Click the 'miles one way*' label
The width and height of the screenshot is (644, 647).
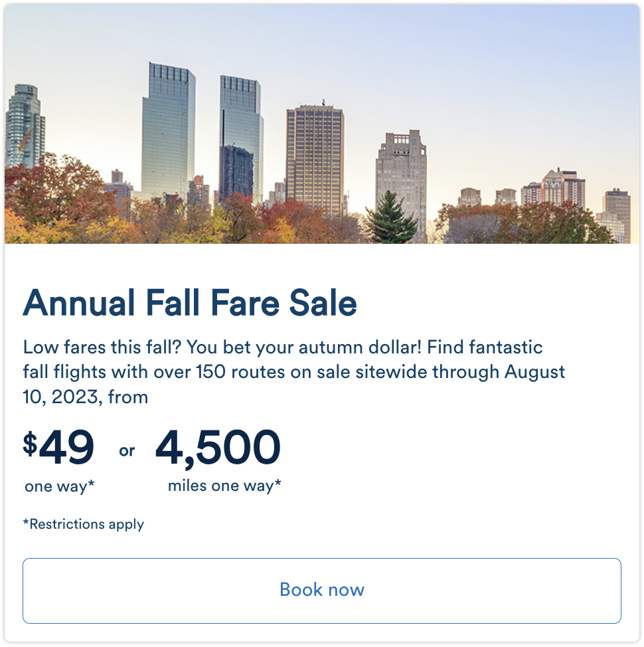(224, 486)
